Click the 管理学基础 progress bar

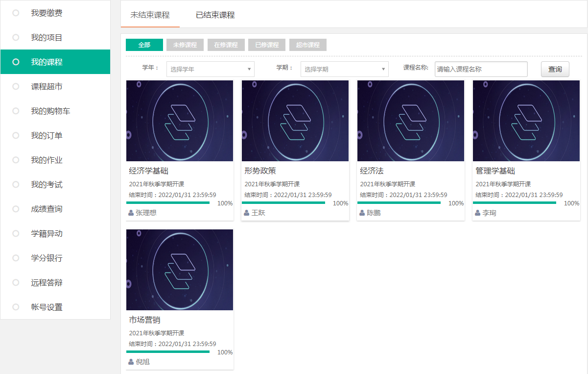pyautogui.click(x=515, y=202)
